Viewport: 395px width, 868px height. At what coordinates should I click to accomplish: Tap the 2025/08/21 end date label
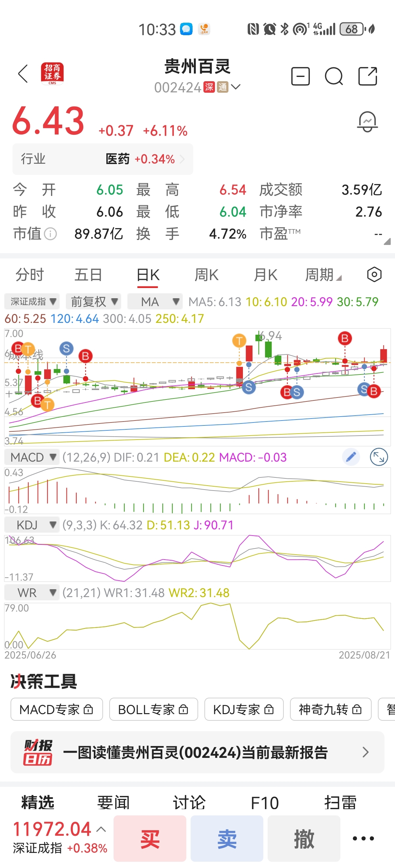364,655
